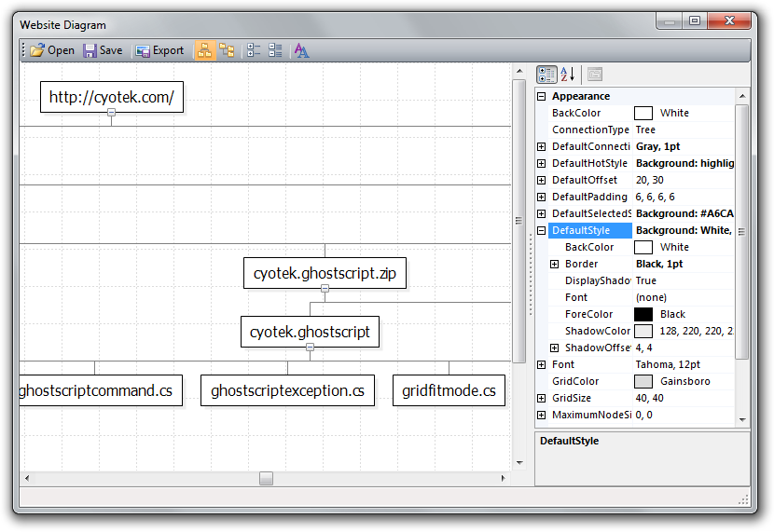Collapse the cyotek.ghostscript.zip node
Image resolution: width=774 pixels, height=532 pixels.
click(x=325, y=289)
